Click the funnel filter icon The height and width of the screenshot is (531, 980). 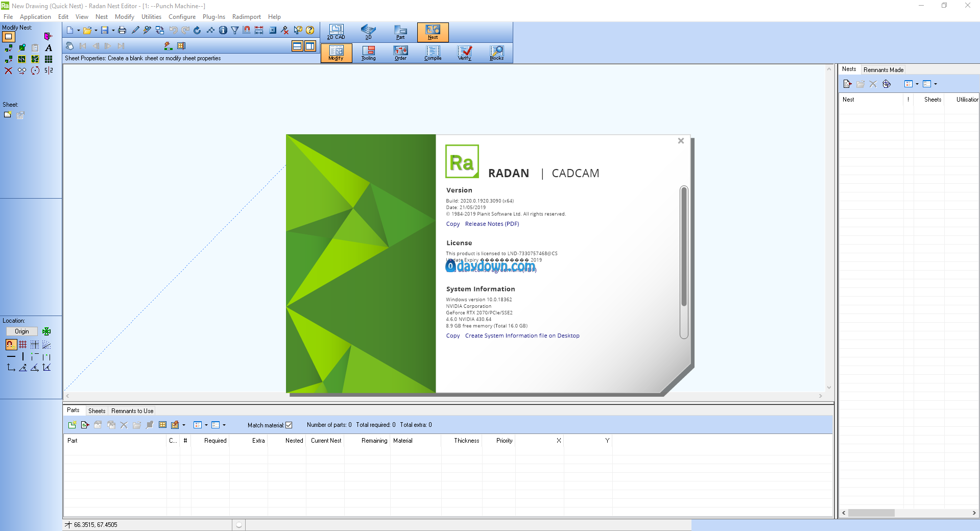tap(235, 31)
